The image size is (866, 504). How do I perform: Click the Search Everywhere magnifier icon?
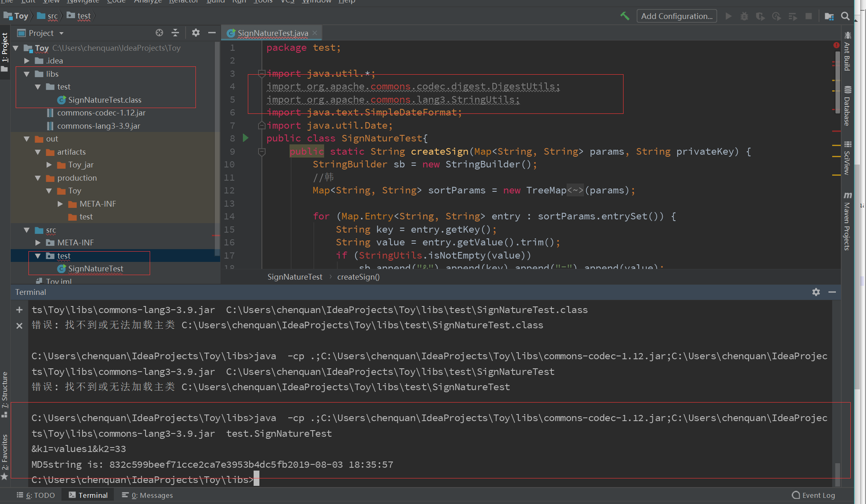pos(845,16)
